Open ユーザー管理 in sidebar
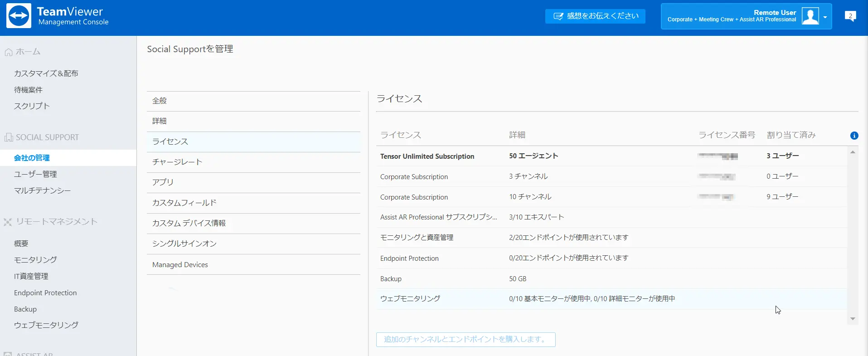868x356 pixels. click(35, 174)
